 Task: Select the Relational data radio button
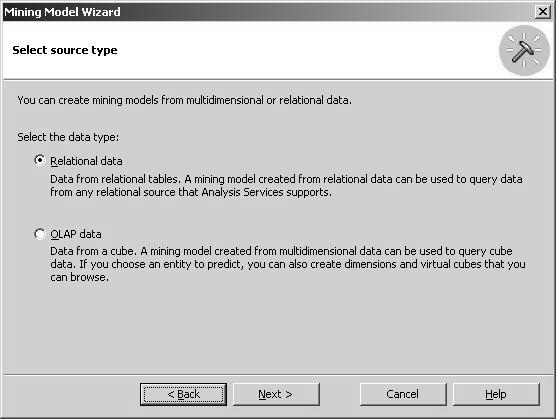coord(40,161)
